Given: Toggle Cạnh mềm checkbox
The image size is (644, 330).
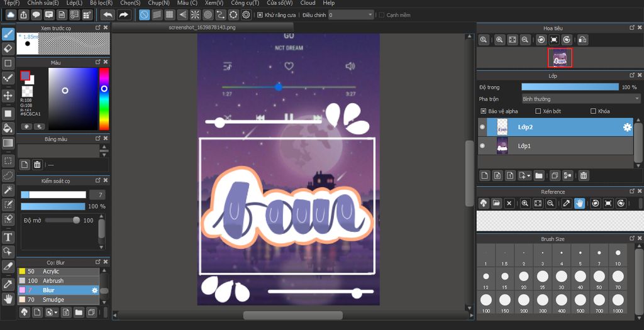Looking at the screenshot, I should 382,15.
